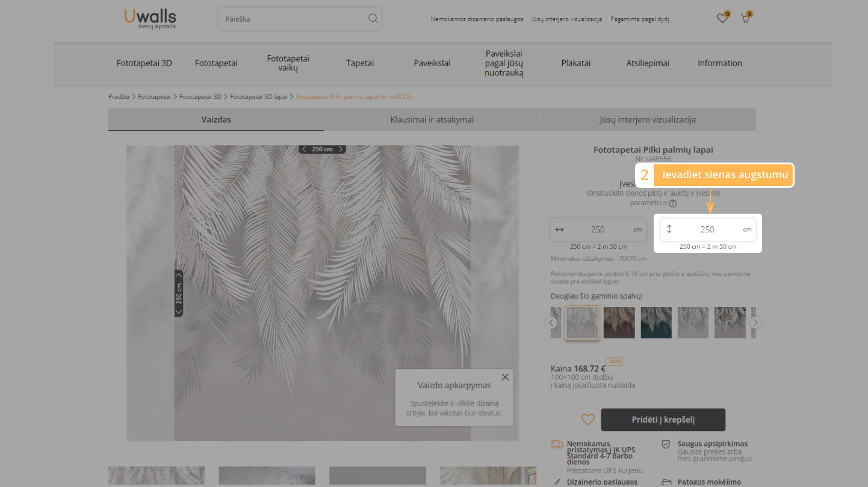The height and width of the screenshot is (487, 868).
Task: Add to favorites with orange heart icon
Action: pos(587,420)
